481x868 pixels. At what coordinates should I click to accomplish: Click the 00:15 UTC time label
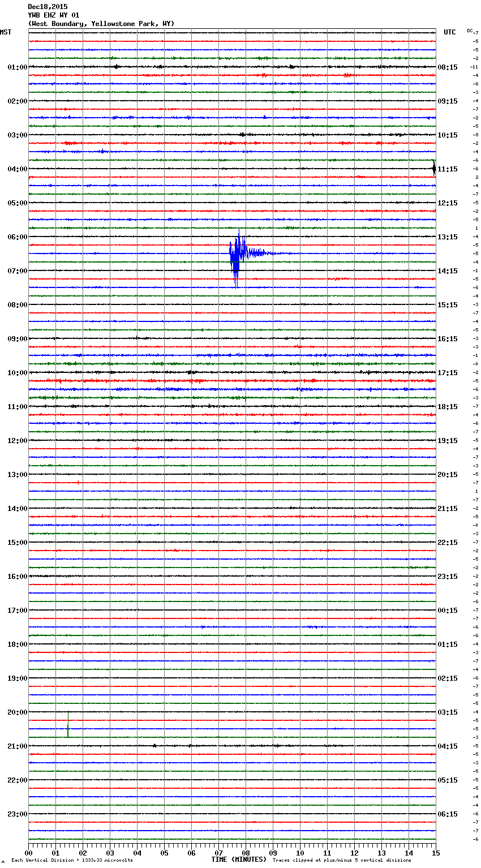point(448,611)
